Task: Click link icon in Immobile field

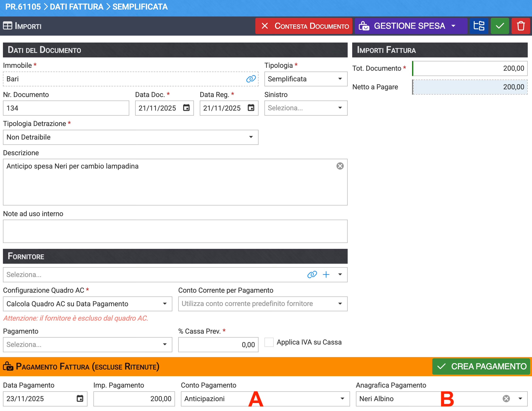Action: coord(251,79)
